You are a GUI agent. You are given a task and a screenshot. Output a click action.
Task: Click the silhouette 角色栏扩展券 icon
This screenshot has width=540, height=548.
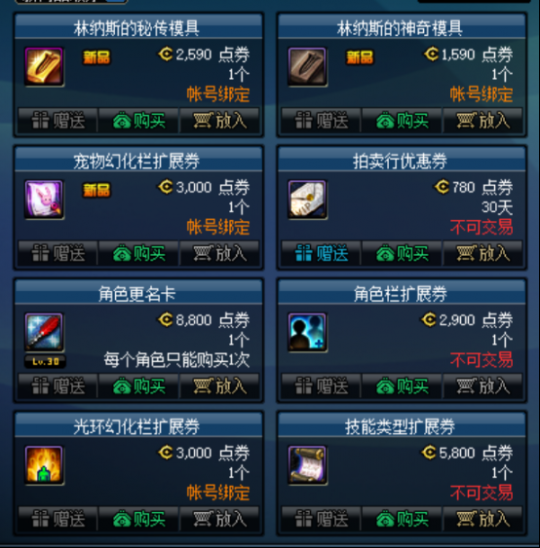(307, 332)
